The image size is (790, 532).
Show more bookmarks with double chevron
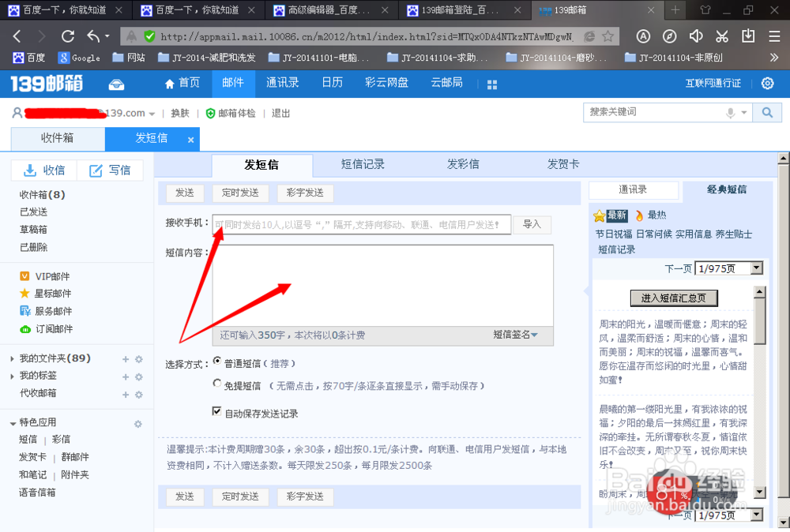coord(774,58)
